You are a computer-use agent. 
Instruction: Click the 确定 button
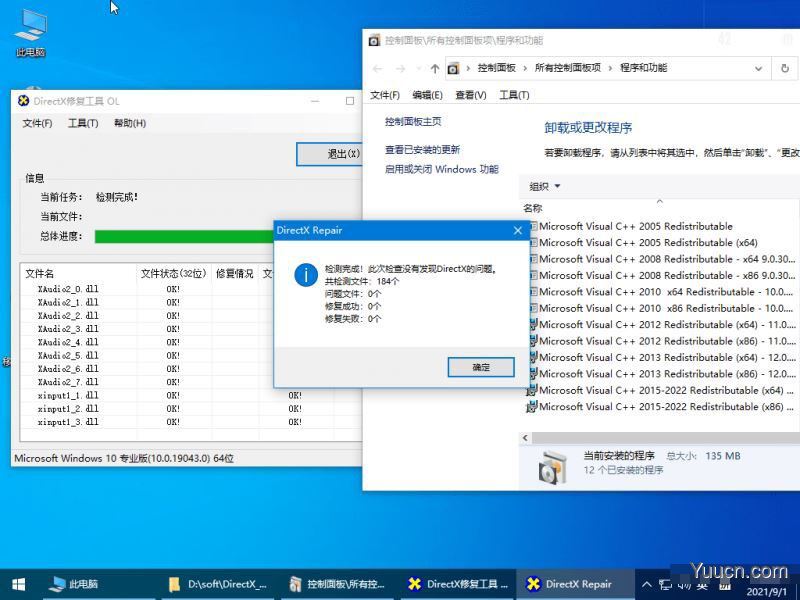(x=481, y=367)
